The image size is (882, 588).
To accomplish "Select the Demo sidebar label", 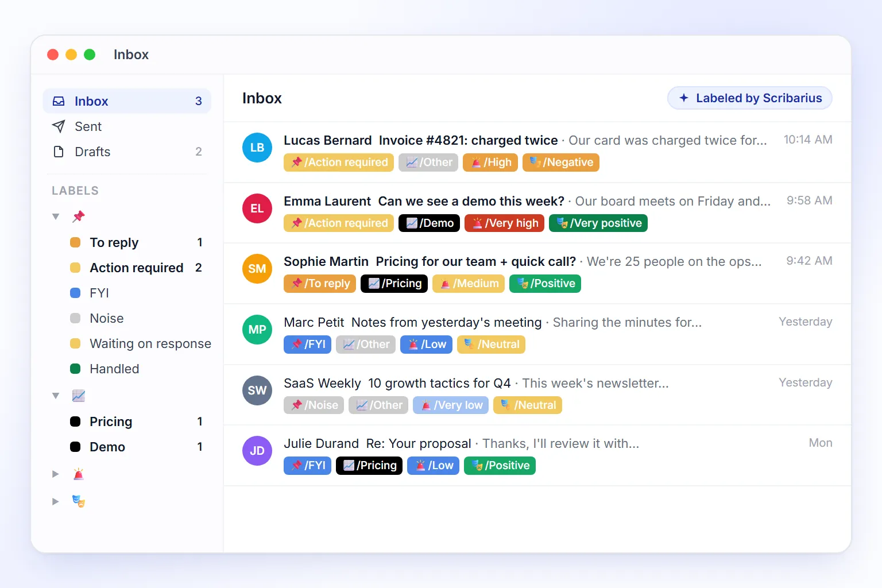I will click(137, 447).
